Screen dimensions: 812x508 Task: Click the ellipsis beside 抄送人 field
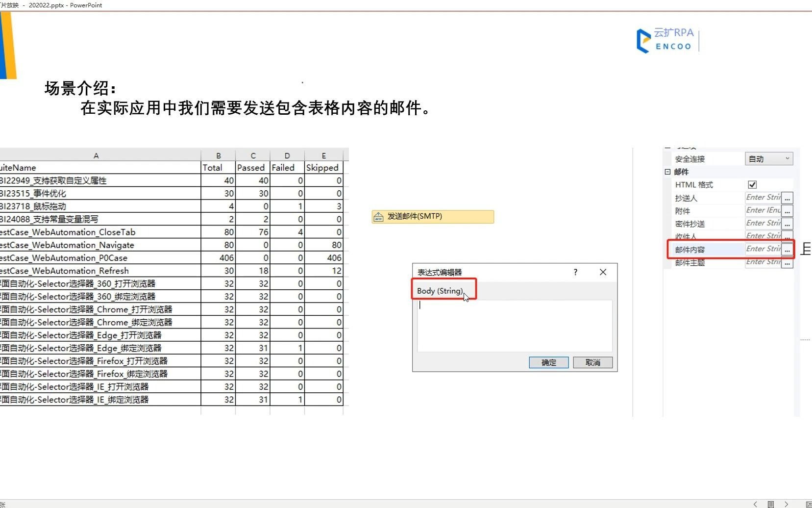click(787, 199)
